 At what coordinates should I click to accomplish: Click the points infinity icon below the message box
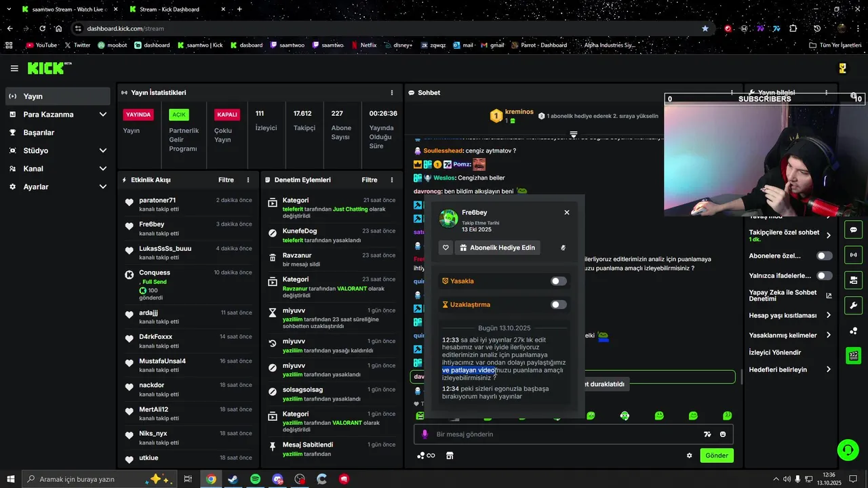click(x=426, y=455)
